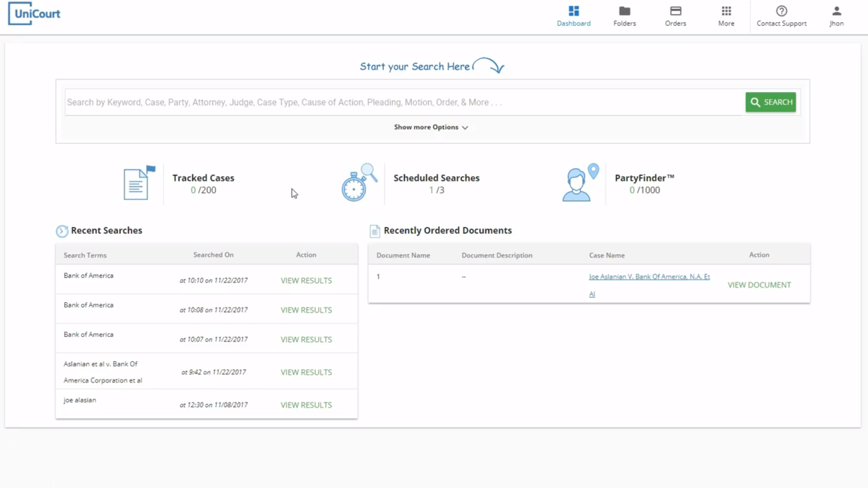Open the Folders icon in navigation

click(625, 11)
